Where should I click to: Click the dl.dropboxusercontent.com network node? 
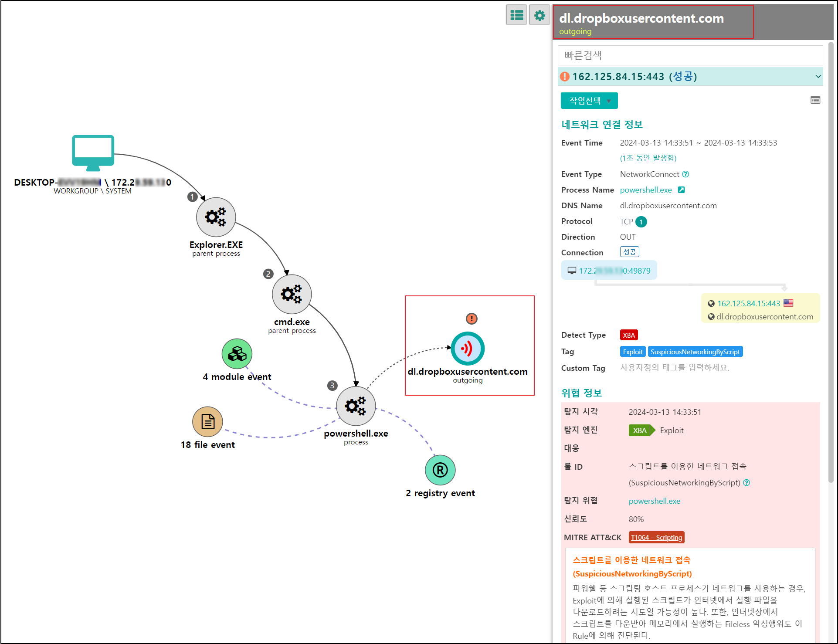(x=467, y=349)
